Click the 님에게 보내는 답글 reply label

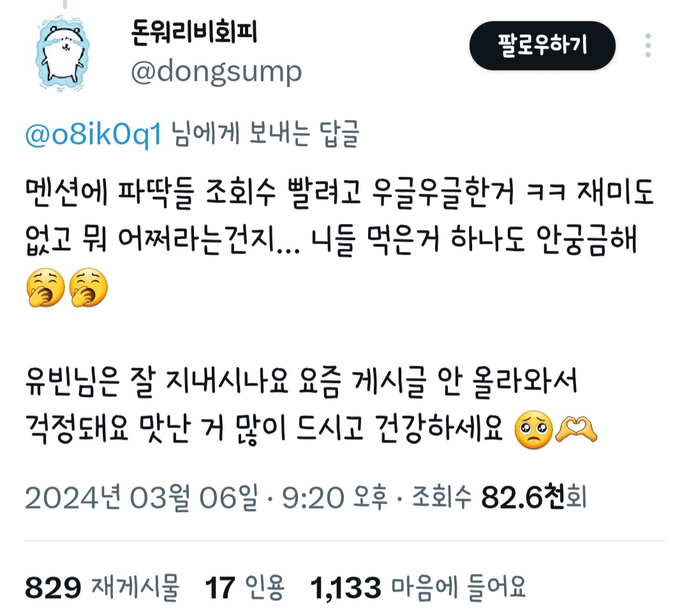[265, 134]
